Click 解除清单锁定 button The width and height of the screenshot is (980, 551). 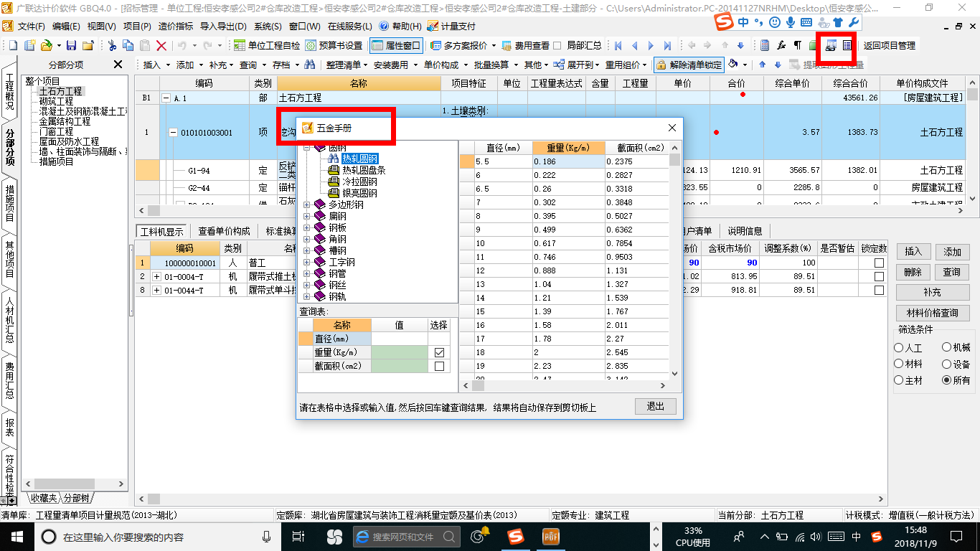[689, 65]
